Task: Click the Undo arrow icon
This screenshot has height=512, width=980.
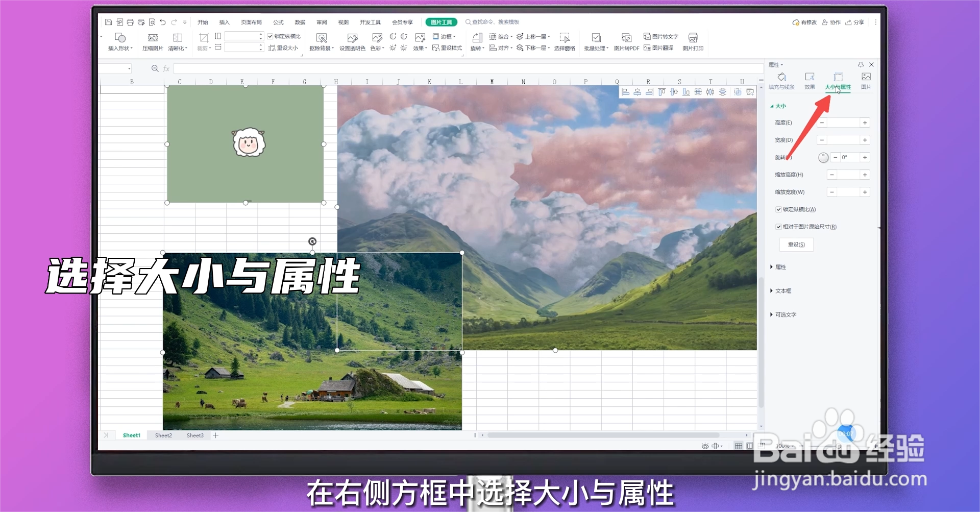Action: (x=163, y=22)
